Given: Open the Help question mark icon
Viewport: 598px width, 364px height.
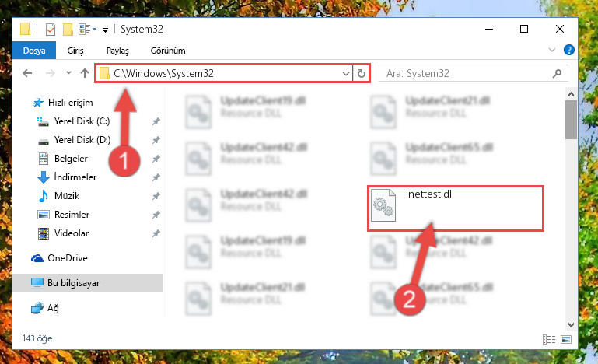Looking at the screenshot, I should [568, 50].
